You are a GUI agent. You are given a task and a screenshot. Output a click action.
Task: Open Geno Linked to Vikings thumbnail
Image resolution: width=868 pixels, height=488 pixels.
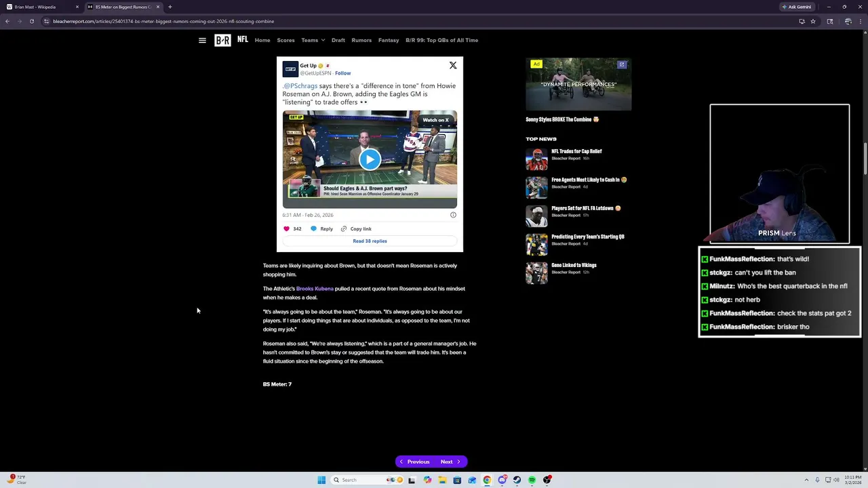pyautogui.click(x=536, y=272)
